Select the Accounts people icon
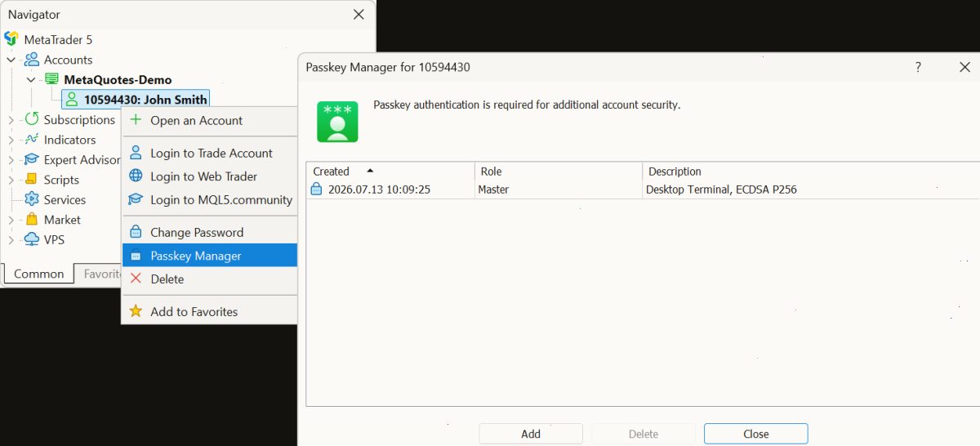 pos(32,60)
